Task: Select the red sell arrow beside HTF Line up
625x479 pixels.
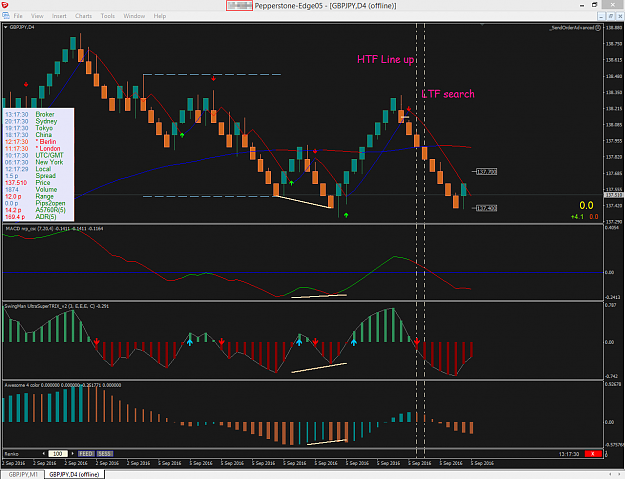Action: (409, 109)
